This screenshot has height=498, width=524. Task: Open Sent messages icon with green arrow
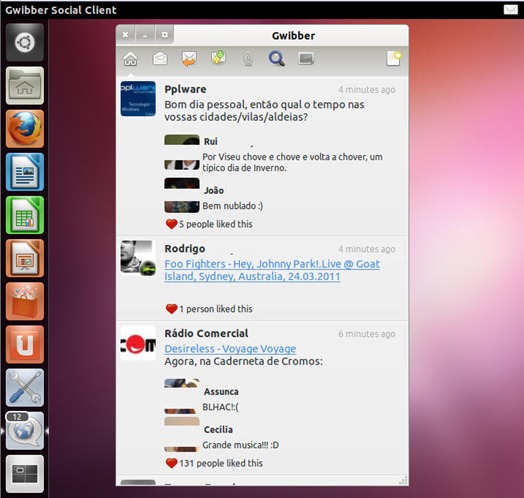click(x=219, y=57)
